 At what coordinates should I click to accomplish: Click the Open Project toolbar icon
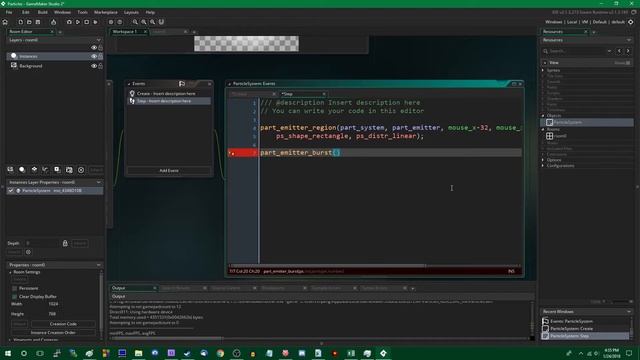29,22
